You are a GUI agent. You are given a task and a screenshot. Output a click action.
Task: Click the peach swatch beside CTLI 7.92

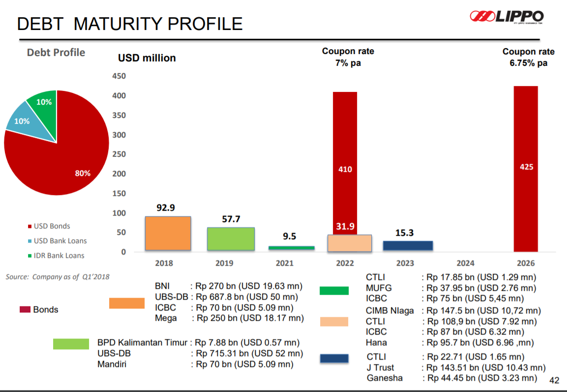[x=334, y=322]
